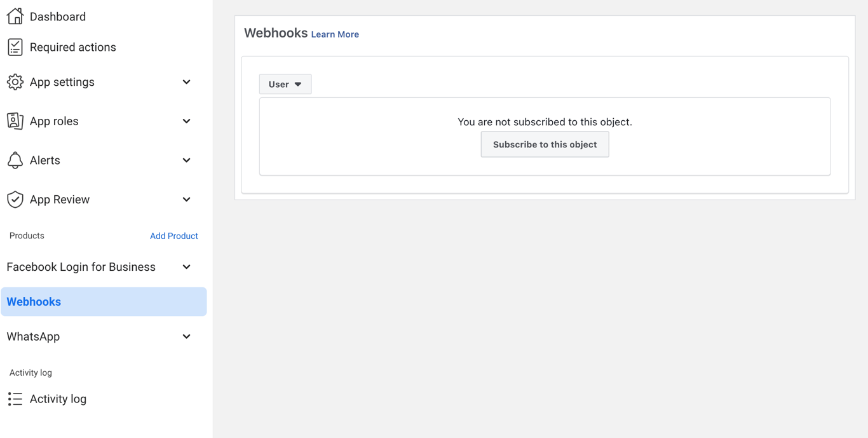The width and height of the screenshot is (868, 438).
Task: Click the App settings gear icon
Action: pos(15,82)
